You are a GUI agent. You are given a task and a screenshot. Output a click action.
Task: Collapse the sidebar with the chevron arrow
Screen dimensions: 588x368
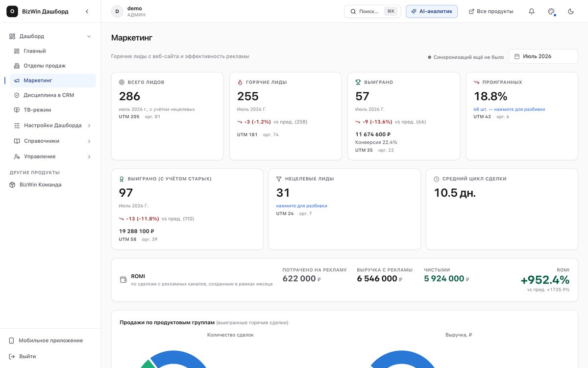(87, 11)
